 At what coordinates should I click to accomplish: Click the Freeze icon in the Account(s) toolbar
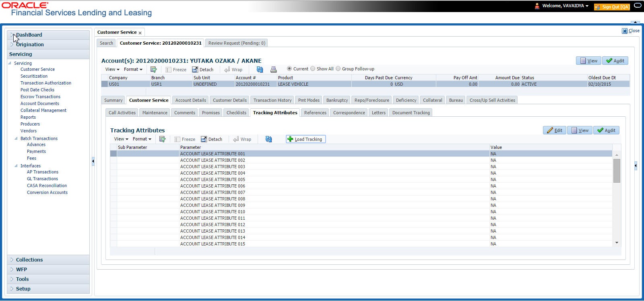(x=168, y=69)
